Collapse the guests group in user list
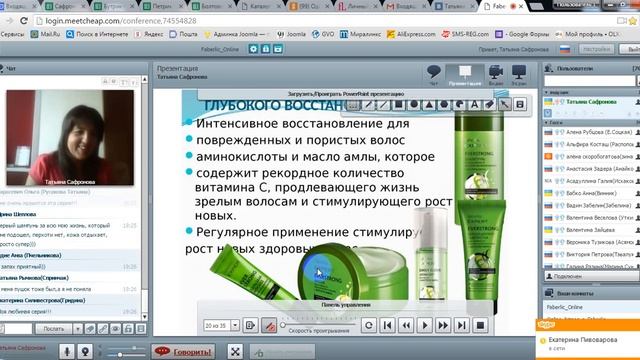 (x=547, y=122)
